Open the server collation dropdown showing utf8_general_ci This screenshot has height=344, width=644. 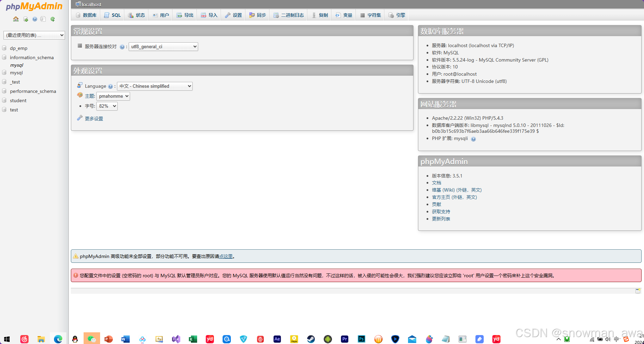click(x=163, y=46)
